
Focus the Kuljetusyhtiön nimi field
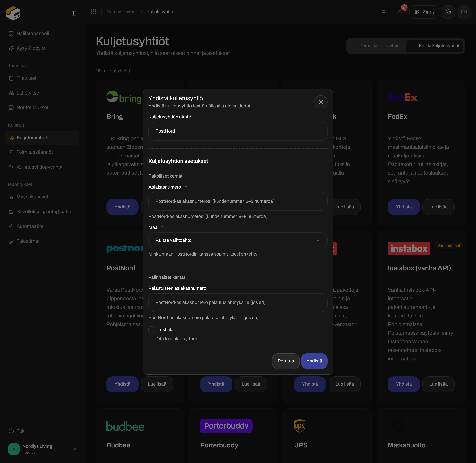[x=238, y=131]
